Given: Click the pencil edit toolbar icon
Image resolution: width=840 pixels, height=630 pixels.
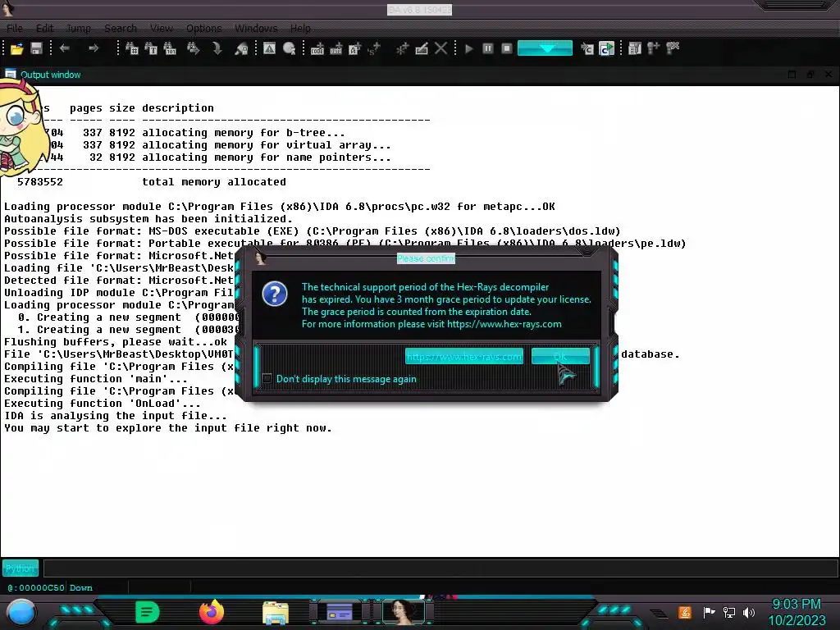Looking at the screenshot, I should point(422,48).
